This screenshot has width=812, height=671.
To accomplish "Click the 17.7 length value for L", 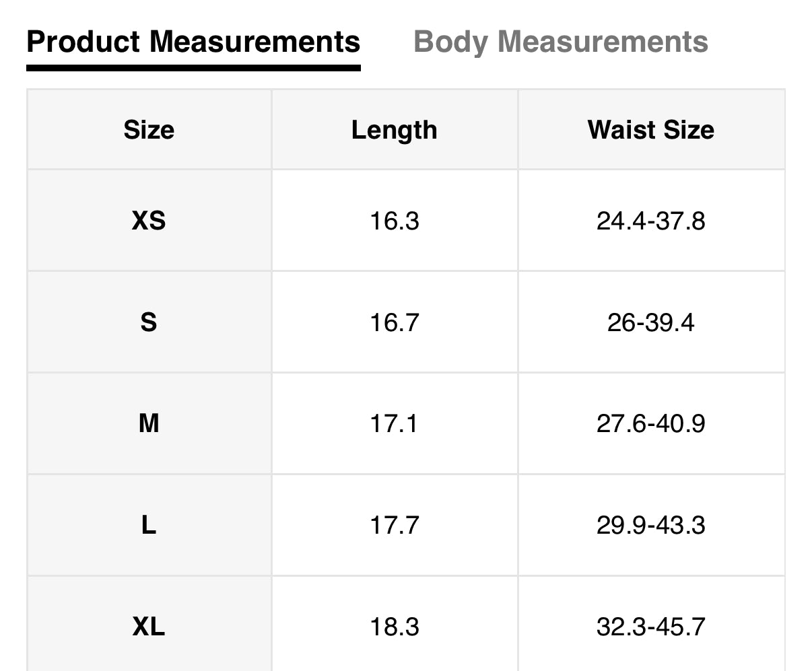I will point(394,525).
